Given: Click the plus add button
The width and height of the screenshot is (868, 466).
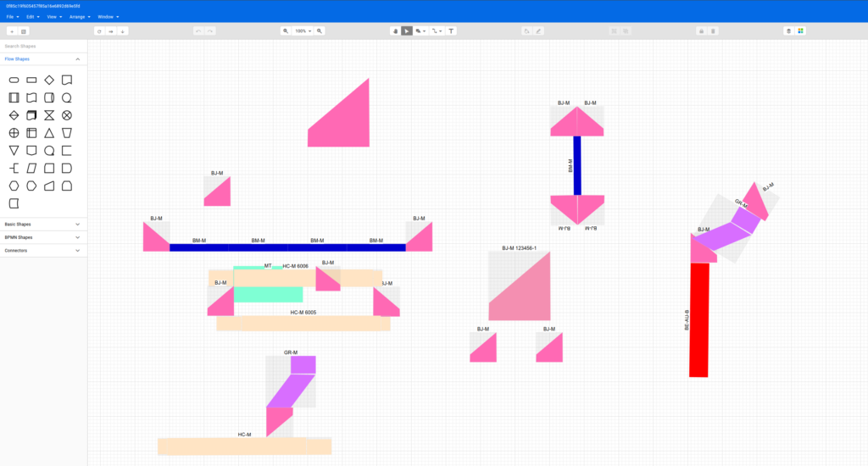Looking at the screenshot, I should pyautogui.click(x=12, y=31).
